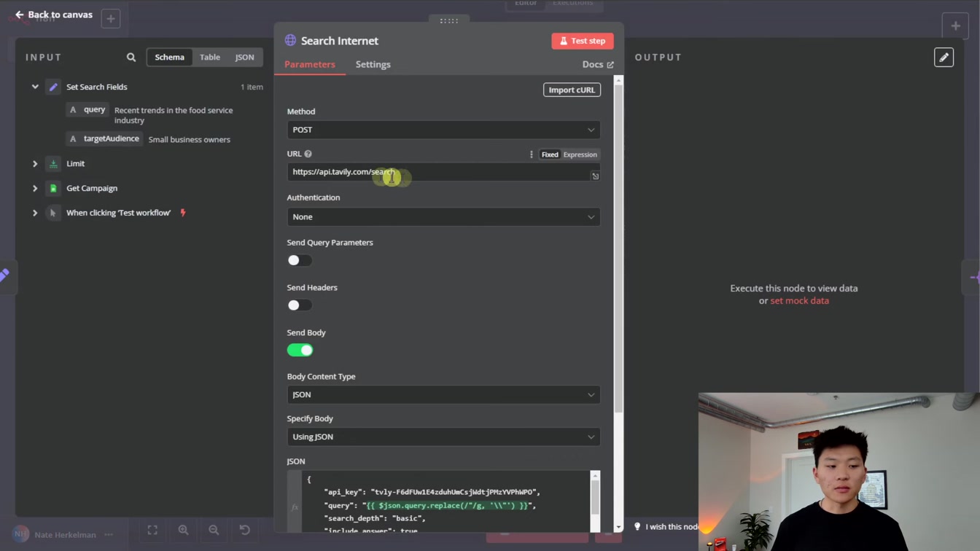Zoom in on the canvas
This screenshot has width=980, height=551.
coord(183,530)
